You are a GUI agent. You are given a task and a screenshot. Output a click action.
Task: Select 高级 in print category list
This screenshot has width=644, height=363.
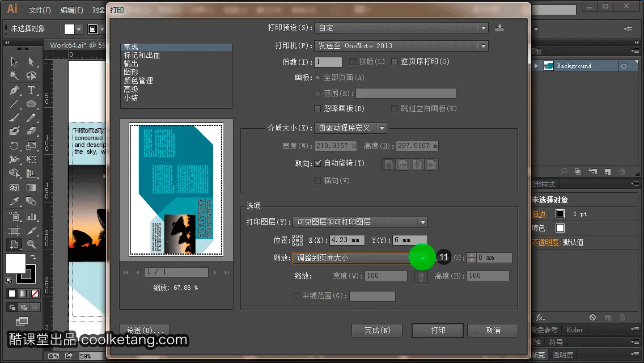[131, 90]
